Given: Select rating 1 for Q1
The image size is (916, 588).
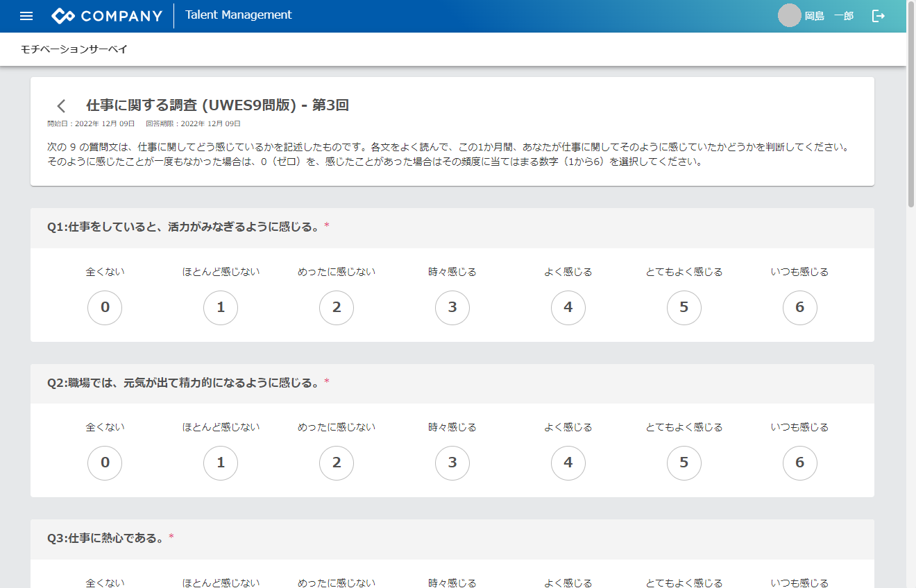Looking at the screenshot, I should click(221, 308).
